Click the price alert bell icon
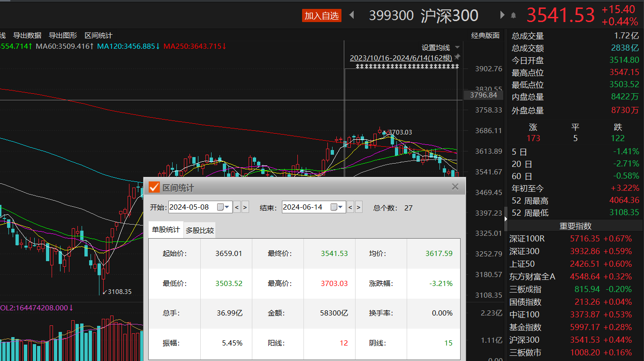The height and width of the screenshot is (361, 644). pyautogui.click(x=513, y=15)
